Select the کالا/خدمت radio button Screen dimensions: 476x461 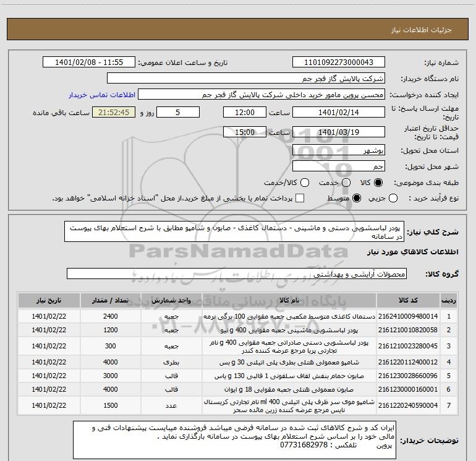click(305, 183)
